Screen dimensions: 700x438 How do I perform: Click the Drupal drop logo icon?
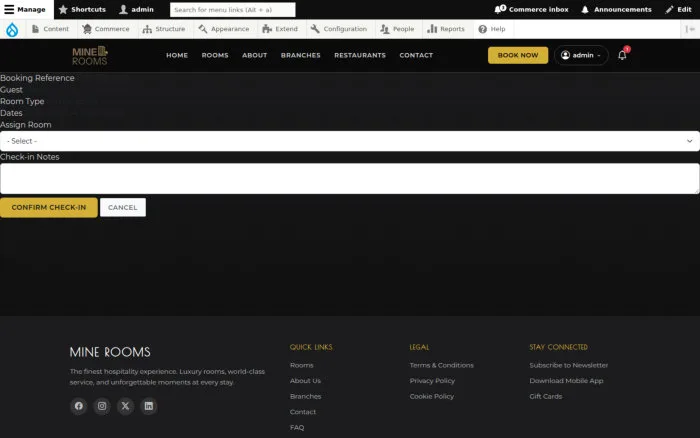coord(12,29)
